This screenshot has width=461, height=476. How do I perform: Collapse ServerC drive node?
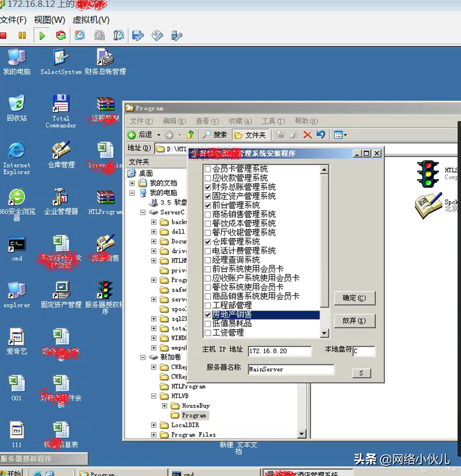click(x=143, y=212)
